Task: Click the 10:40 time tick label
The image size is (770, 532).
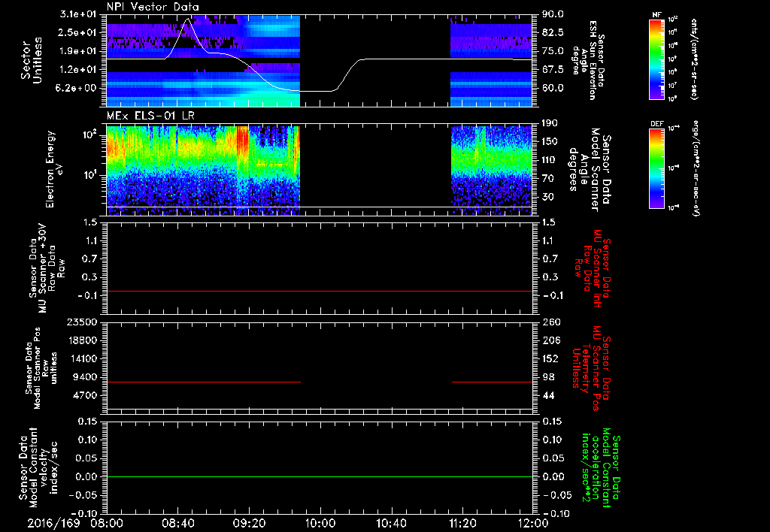Action: click(391, 523)
